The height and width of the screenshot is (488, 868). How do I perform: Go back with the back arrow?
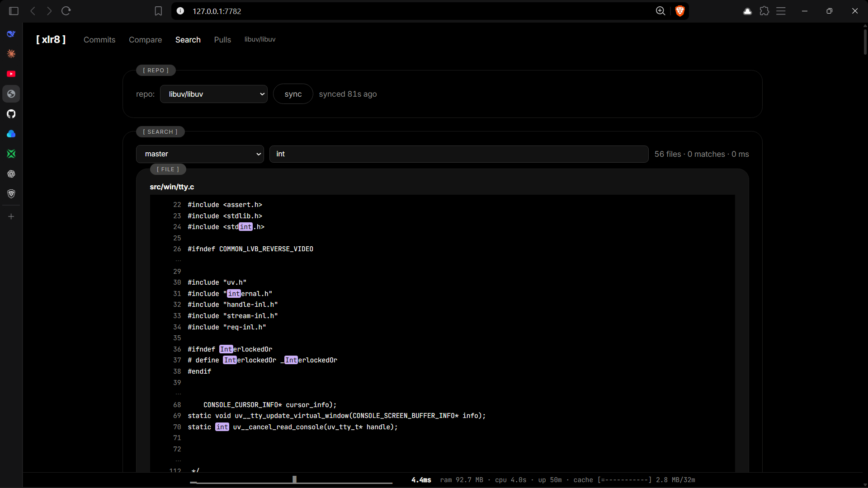(33, 11)
